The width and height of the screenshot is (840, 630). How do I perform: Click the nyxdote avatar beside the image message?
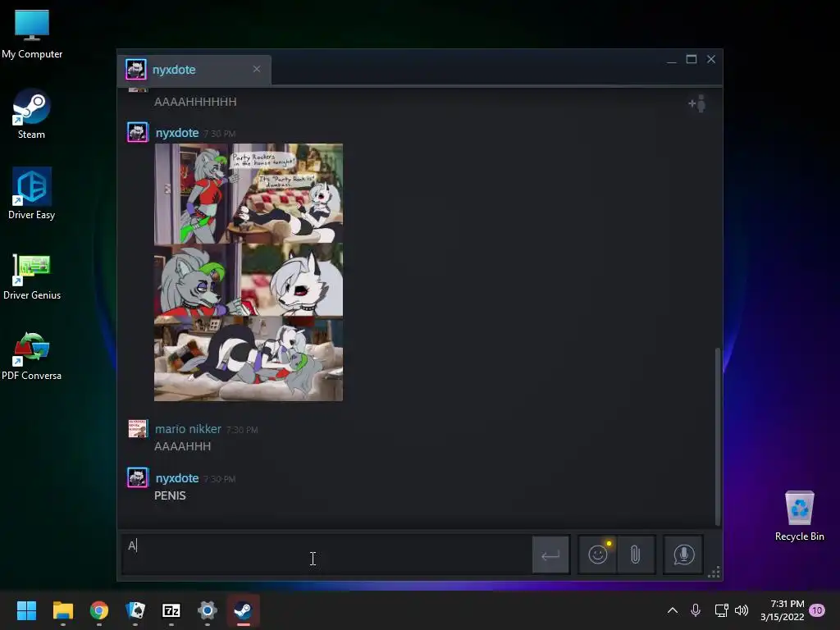click(x=138, y=132)
